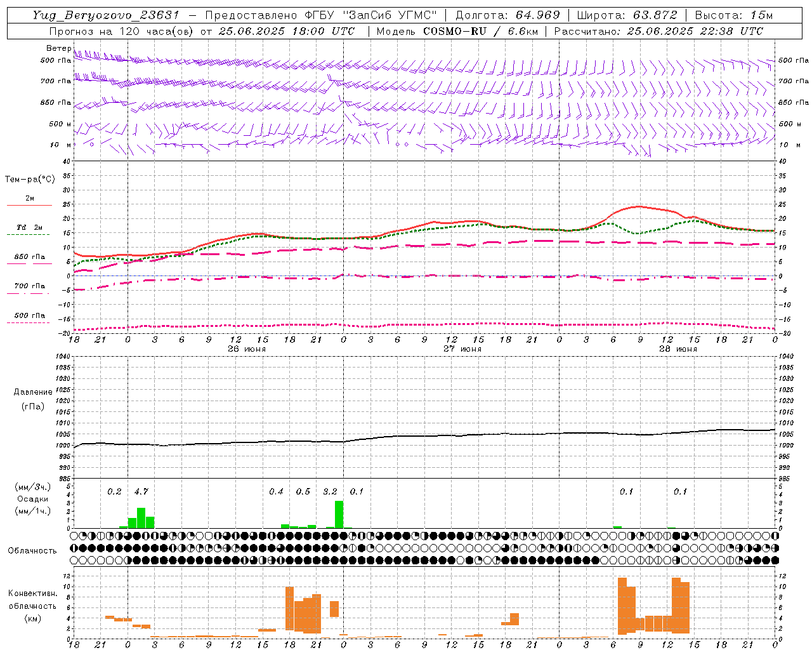Viewport: 812px width, 650px height.
Task: Click the 27 июня date label
Action: point(462,349)
